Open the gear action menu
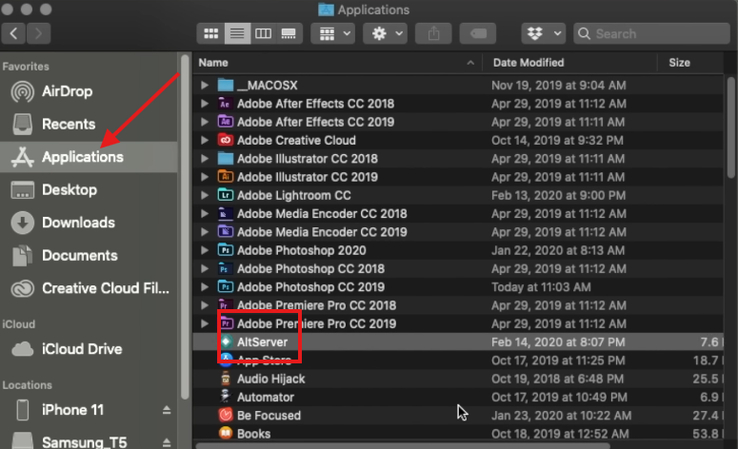 [386, 33]
